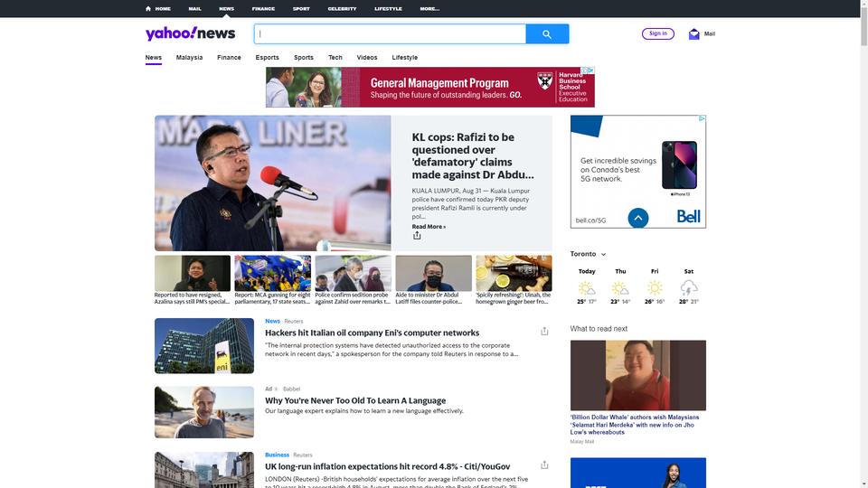Share the Rafizi headline story
Screen dimensions: 868x488
pyautogui.click(x=417, y=236)
